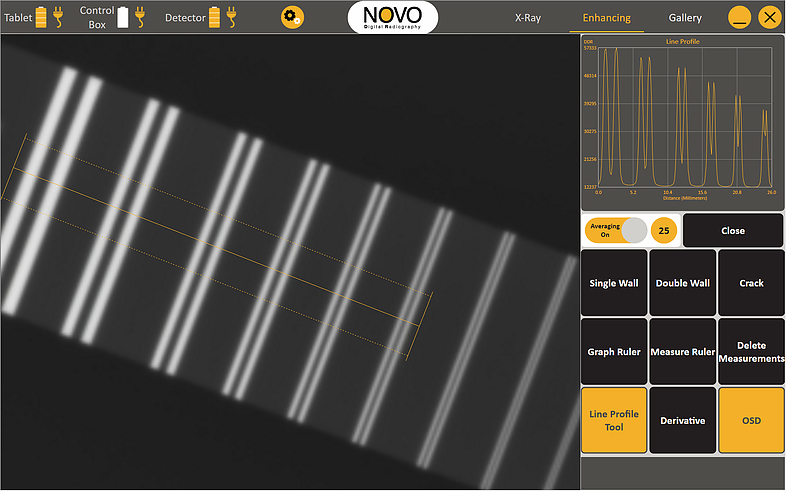Click the NOVO Digital Radiography logo
This screenshot has height=491, width=786.
point(392,18)
